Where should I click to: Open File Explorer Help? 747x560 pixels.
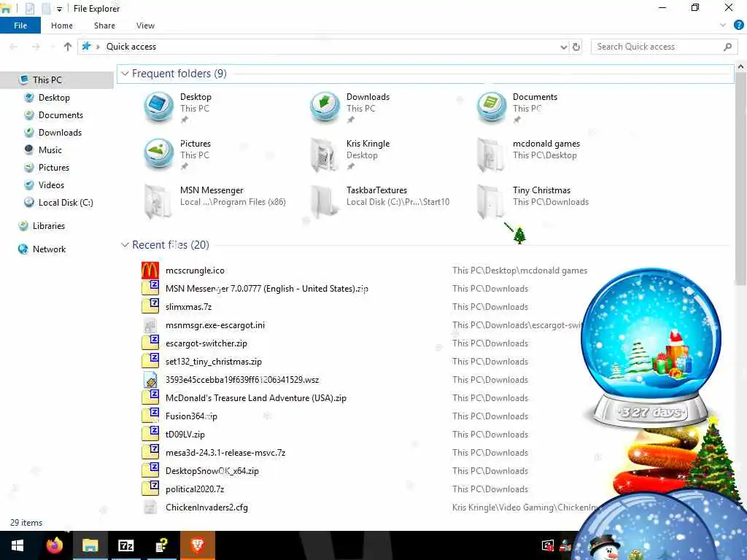coord(738,26)
